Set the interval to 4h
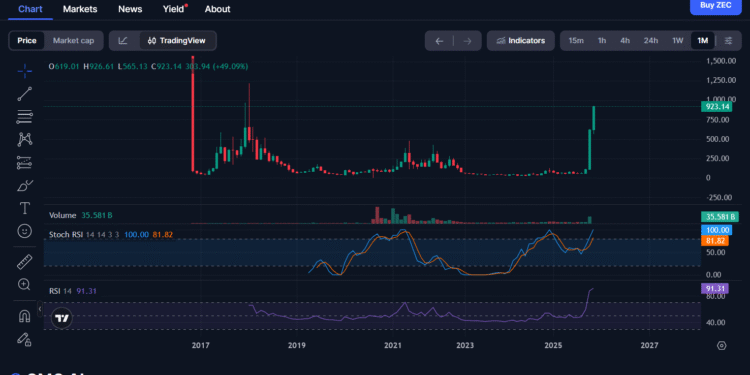The height and width of the screenshot is (375, 750). coord(625,41)
